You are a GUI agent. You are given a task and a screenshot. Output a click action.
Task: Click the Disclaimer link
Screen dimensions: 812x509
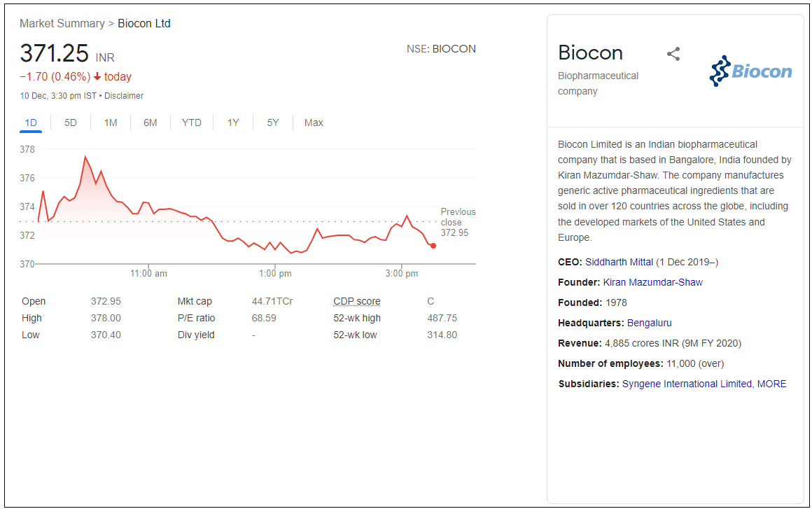[x=124, y=96]
